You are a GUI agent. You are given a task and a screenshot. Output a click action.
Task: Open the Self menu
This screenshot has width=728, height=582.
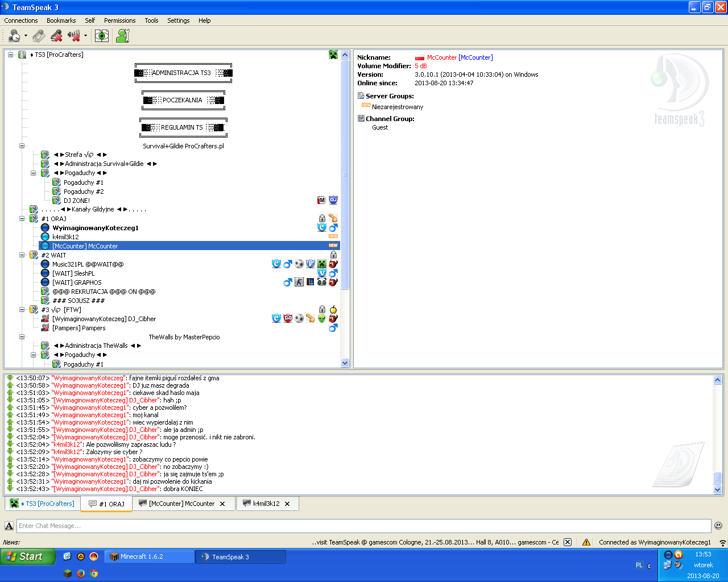(90, 20)
